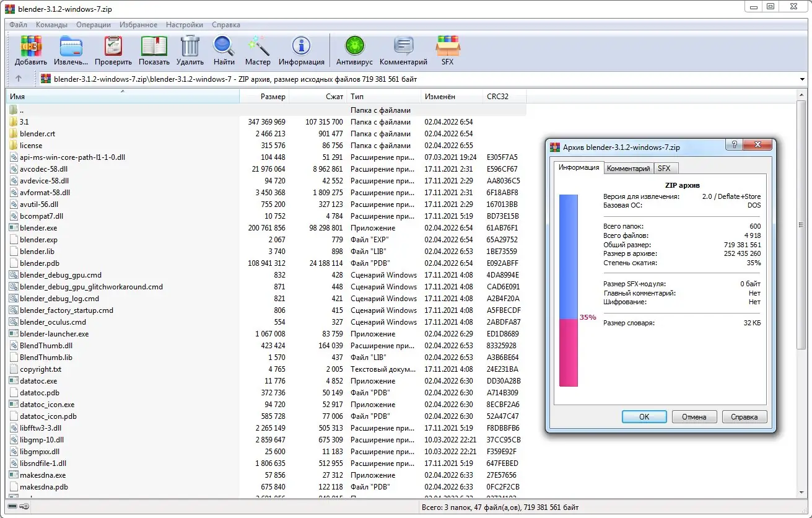Sort file list by Размер column
This screenshot has width=812, height=518.
(273, 97)
